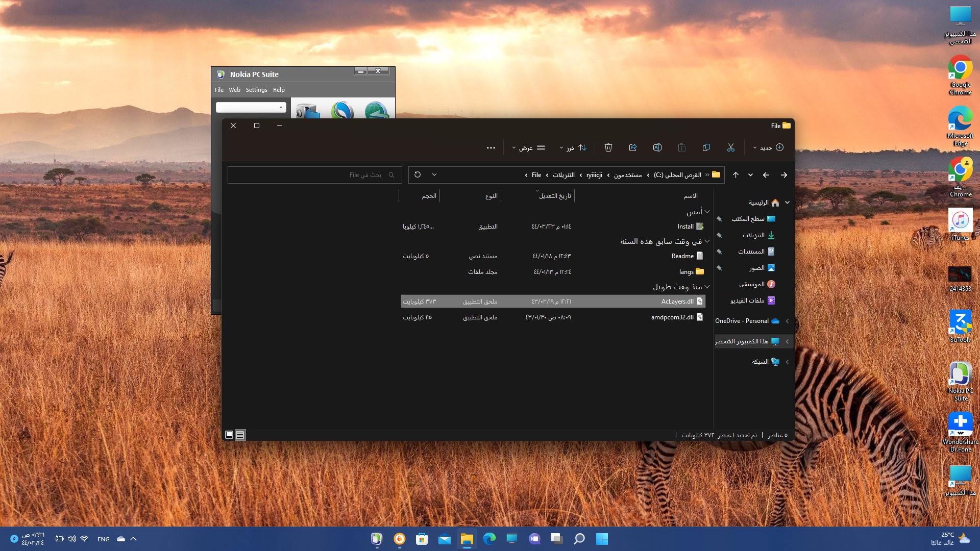980x551 pixels.
Task: Click the Refresh icon beside address bar
Action: tap(418, 174)
